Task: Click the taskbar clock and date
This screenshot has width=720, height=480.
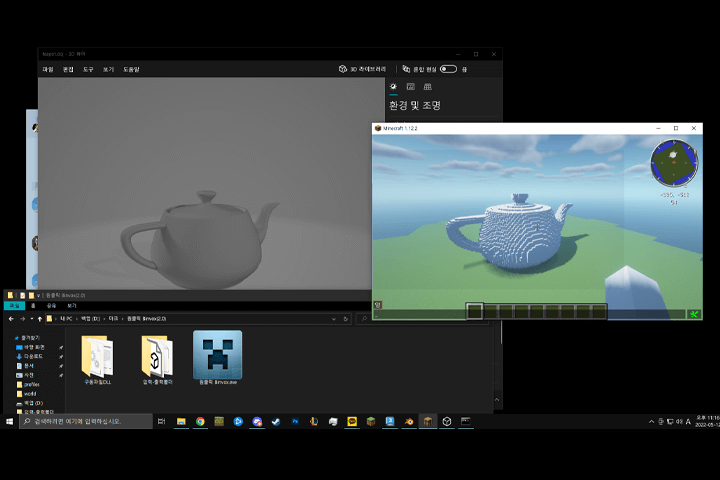Action: tap(707, 421)
